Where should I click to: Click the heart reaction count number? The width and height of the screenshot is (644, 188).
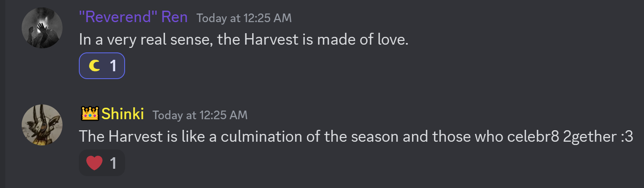tap(113, 163)
